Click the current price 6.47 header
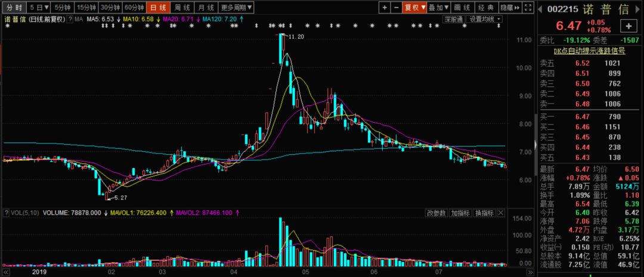This screenshot has height=277, width=644. [x=569, y=26]
